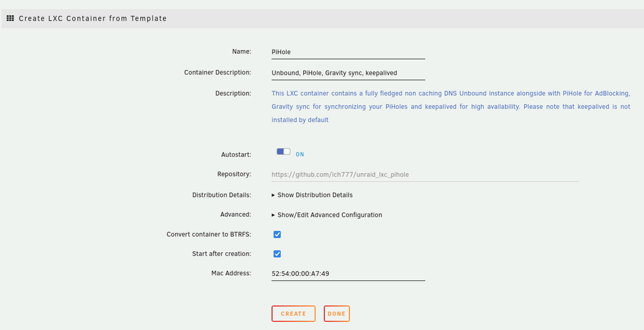
Task: Uncheck Convert container to BTRFS checkbox
Action: click(x=277, y=234)
